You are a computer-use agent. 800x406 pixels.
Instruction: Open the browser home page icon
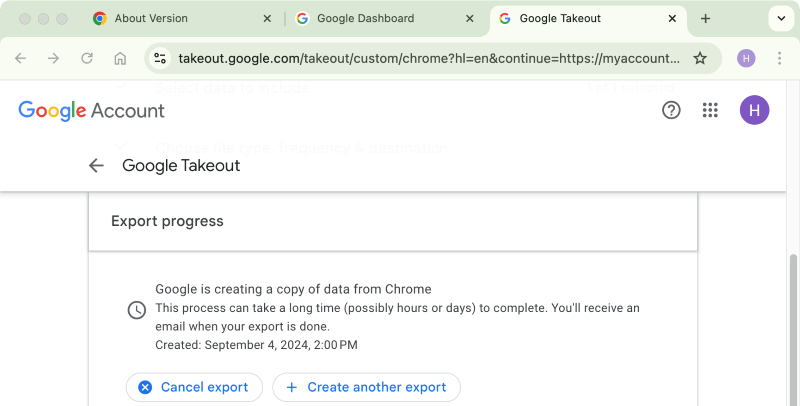click(x=120, y=58)
